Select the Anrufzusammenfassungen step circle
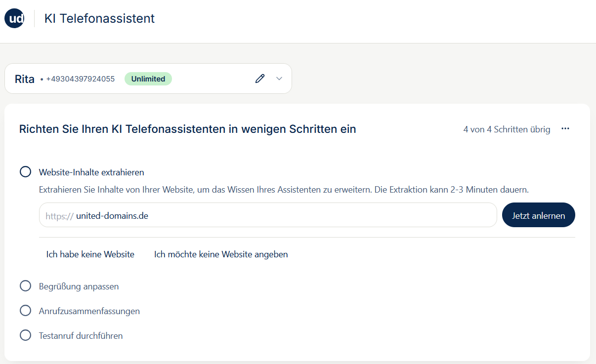This screenshot has height=364, width=596. (x=25, y=311)
